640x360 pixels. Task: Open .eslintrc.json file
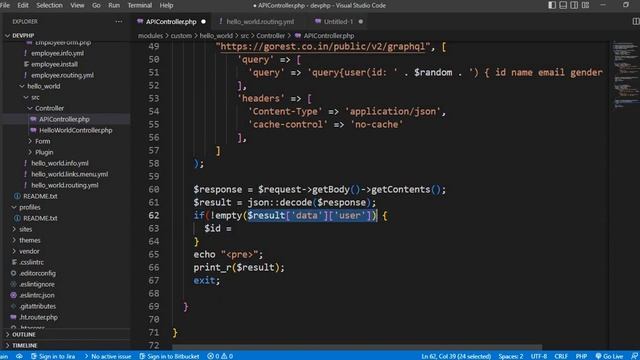click(x=37, y=296)
